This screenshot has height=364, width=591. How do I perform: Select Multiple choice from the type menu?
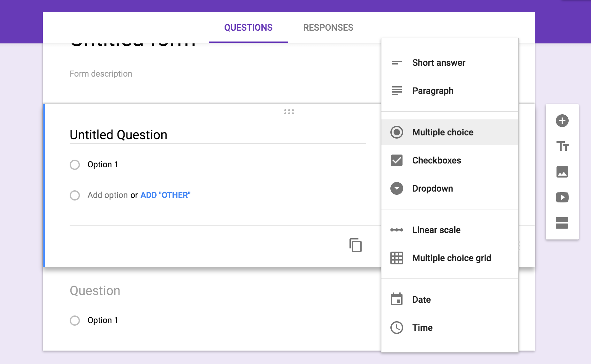443,132
